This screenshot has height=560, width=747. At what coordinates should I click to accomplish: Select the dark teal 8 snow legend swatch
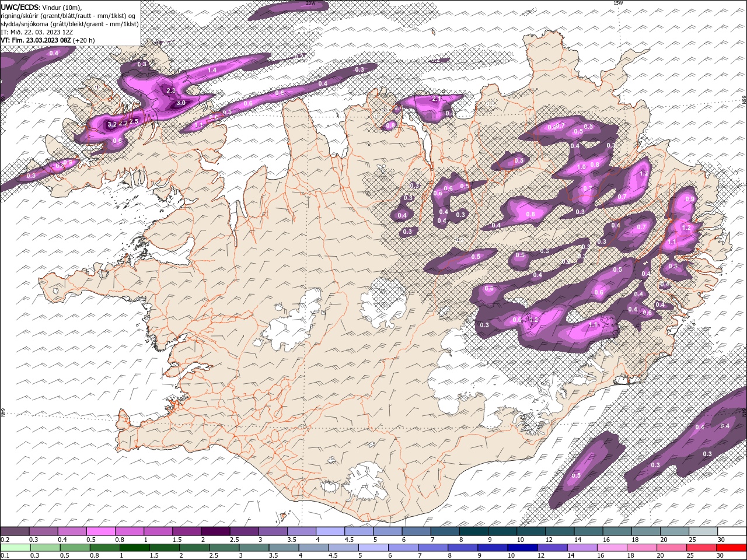[473, 531]
